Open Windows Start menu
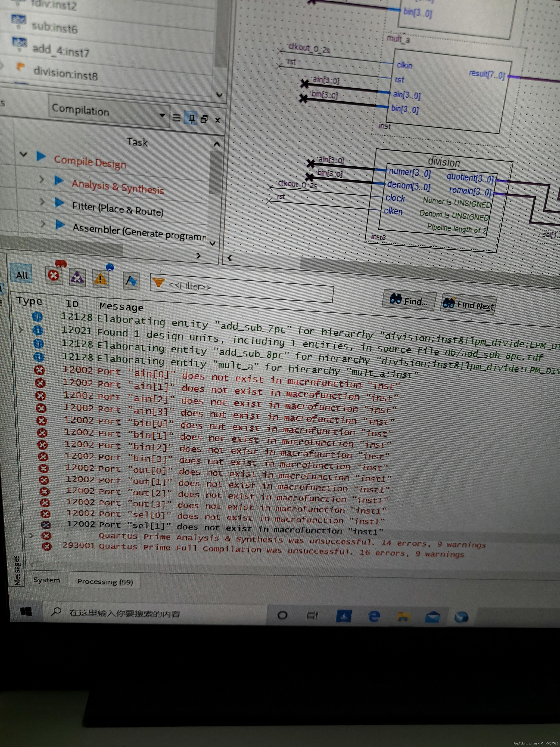 pos(26,611)
